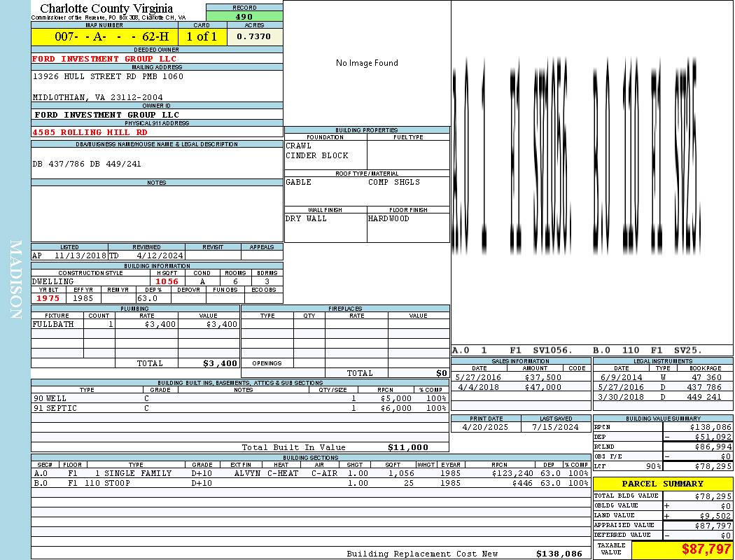Click section A.0 RPCN $123,240
Viewport: 735px width, 560px height.
pyautogui.click(x=512, y=473)
